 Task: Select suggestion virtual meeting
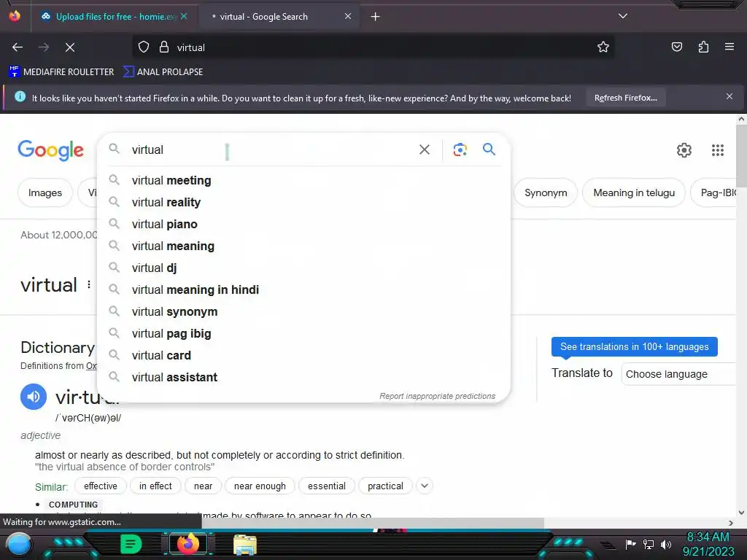click(303, 181)
